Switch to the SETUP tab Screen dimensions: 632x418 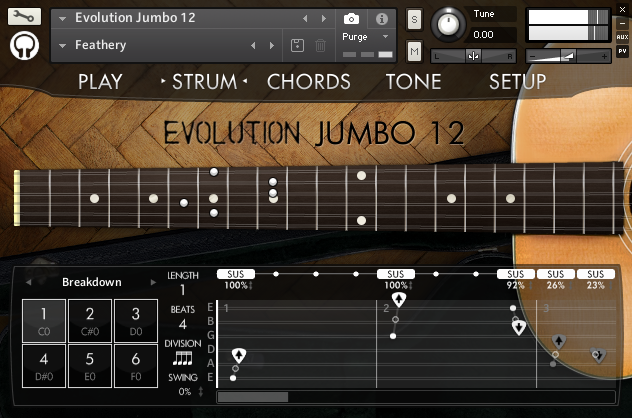518,82
